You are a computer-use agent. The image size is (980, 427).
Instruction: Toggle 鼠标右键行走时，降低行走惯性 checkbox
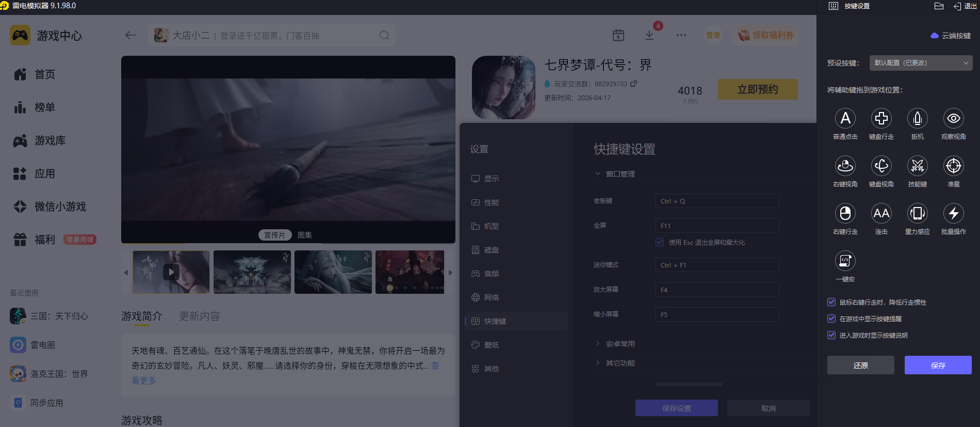[x=831, y=302]
